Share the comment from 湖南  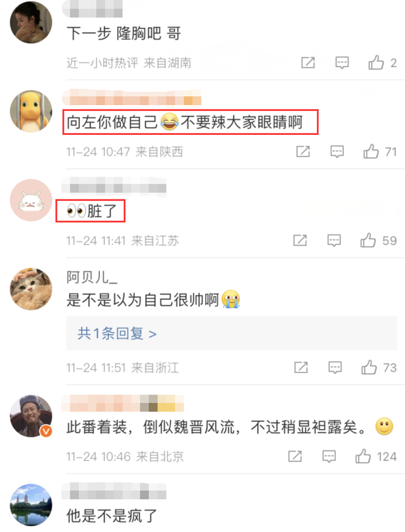point(308,63)
